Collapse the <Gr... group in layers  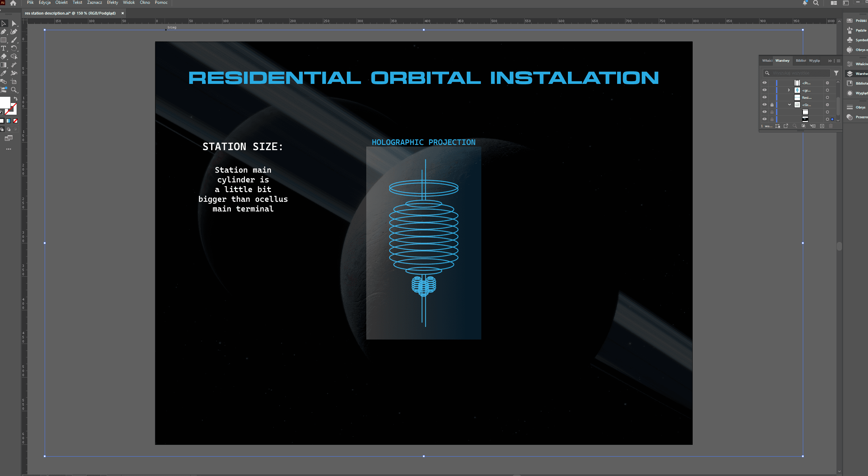coord(789,105)
